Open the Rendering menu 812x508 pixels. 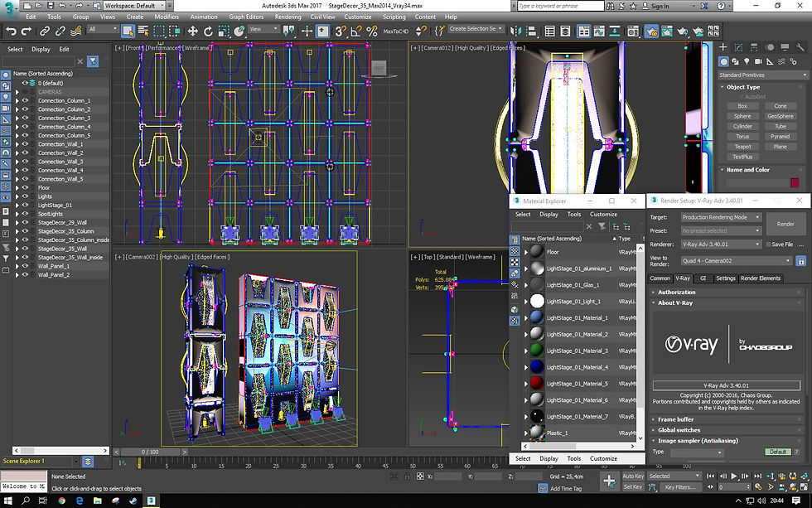click(288, 17)
